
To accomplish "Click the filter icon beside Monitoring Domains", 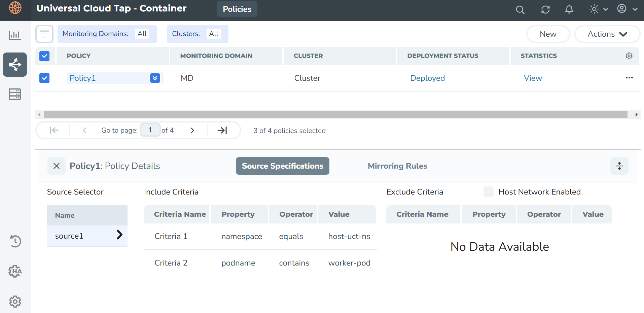I will click(x=44, y=34).
